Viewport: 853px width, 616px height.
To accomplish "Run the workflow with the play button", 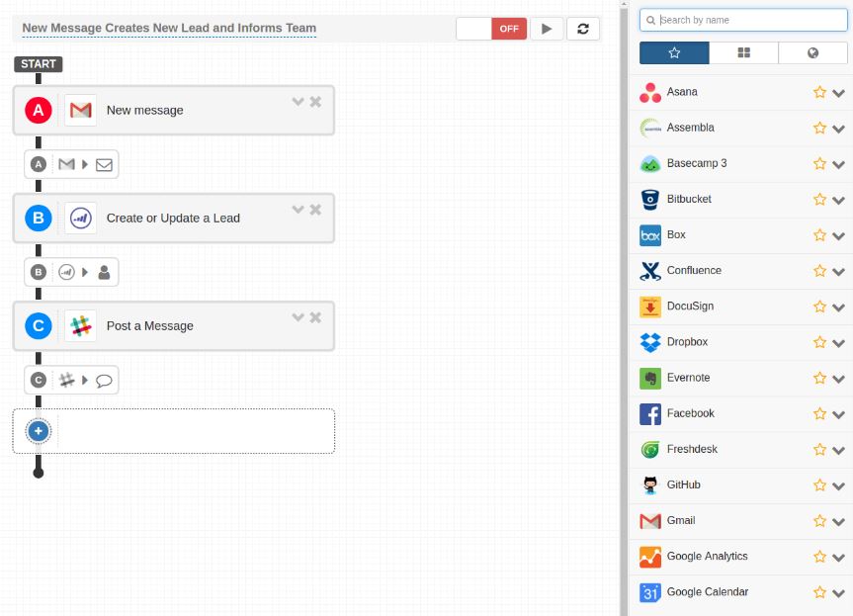I will pyautogui.click(x=547, y=29).
